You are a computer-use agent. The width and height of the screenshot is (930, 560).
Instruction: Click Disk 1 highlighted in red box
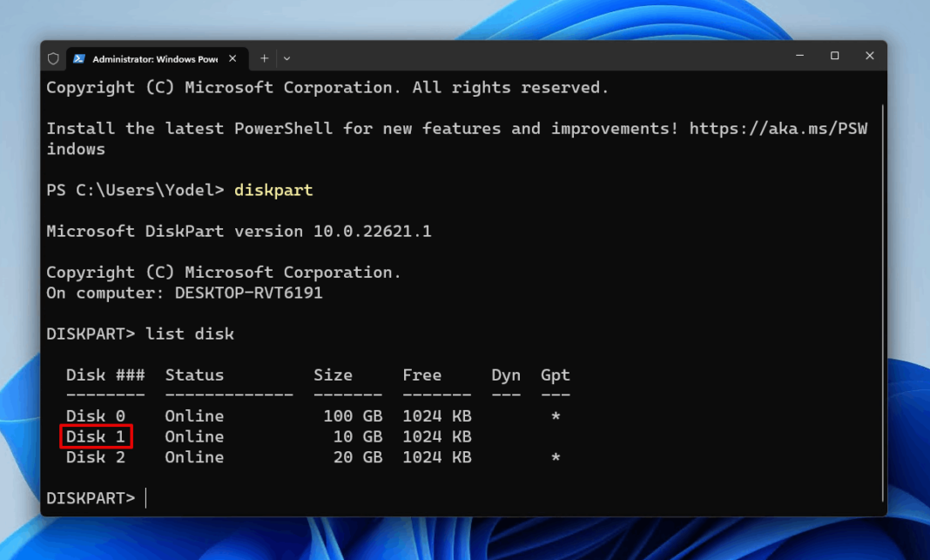tap(96, 436)
